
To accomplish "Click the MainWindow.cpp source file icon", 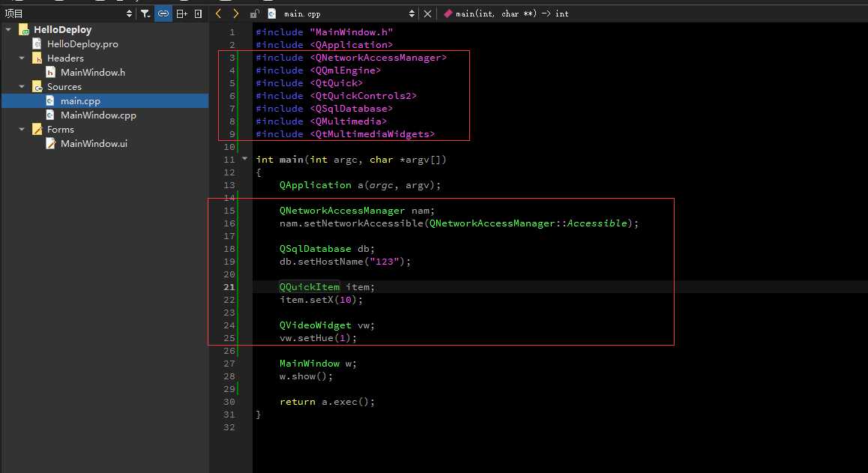I will (50, 115).
